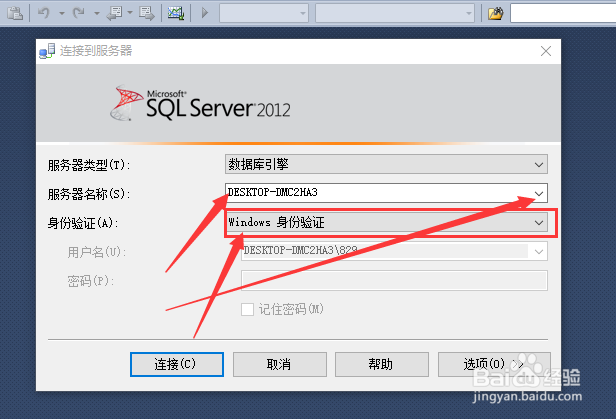616x419 pixels.
Task: Click the server icon in dialog title bar
Action: coord(47,51)
